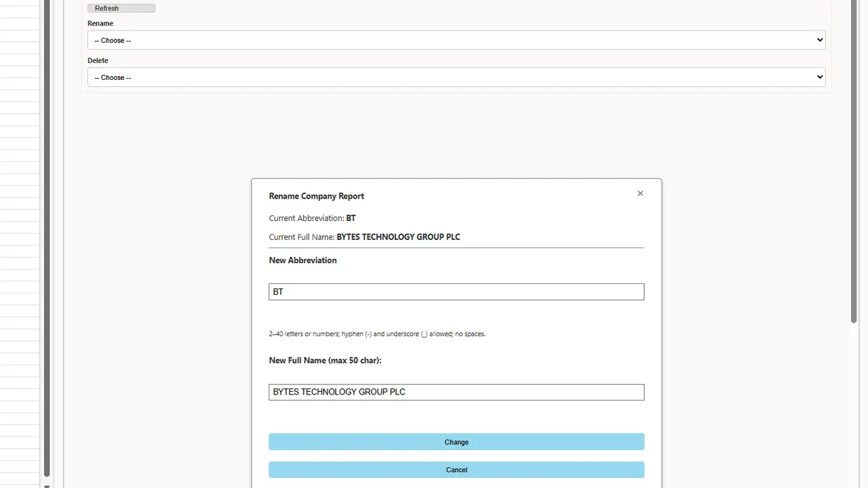Click the BYTES TECHNOLOGY GROUP PLC current name
The image size is (868, 488).
(x=398, y=237)
